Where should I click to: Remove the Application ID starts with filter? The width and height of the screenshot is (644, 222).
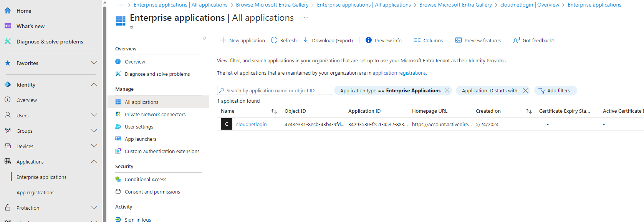[525, 90]
